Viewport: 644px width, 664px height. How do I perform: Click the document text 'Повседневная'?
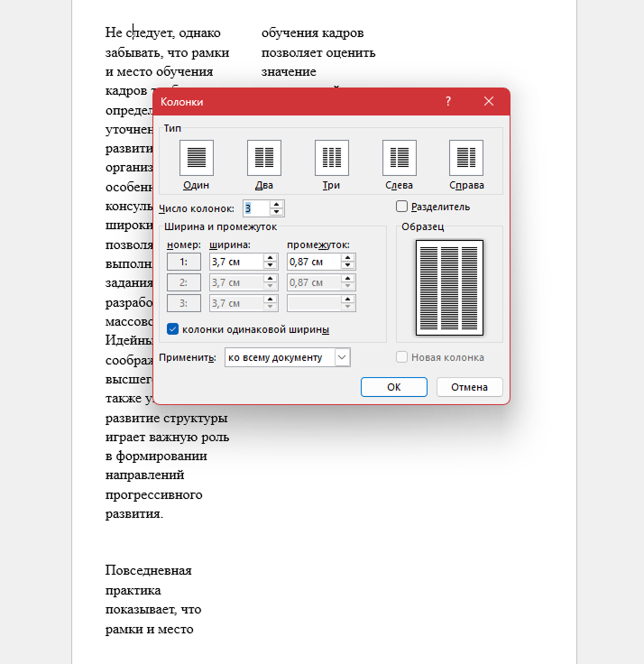pos(149,570)
